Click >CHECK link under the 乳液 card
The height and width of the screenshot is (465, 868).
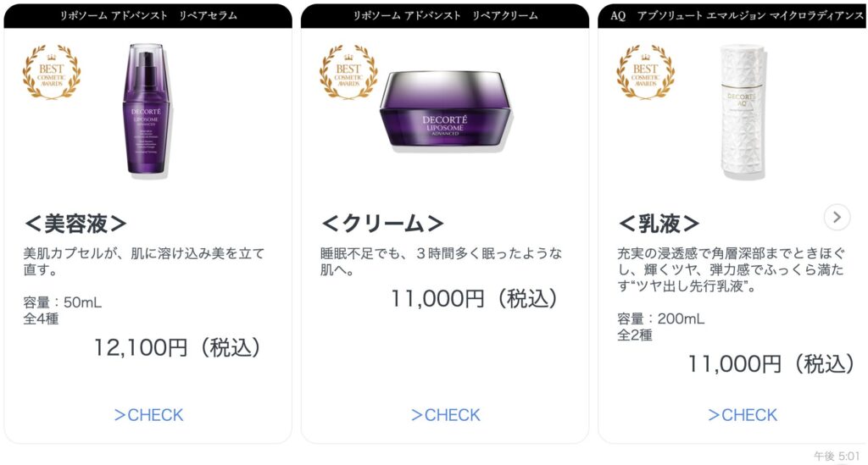[742, 415]
